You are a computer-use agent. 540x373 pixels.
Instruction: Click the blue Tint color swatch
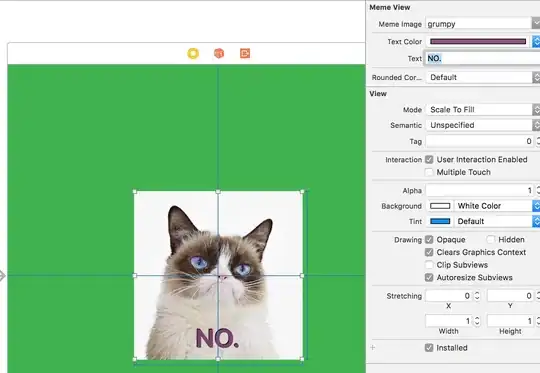pyautogui.click(x=440, y=221)
